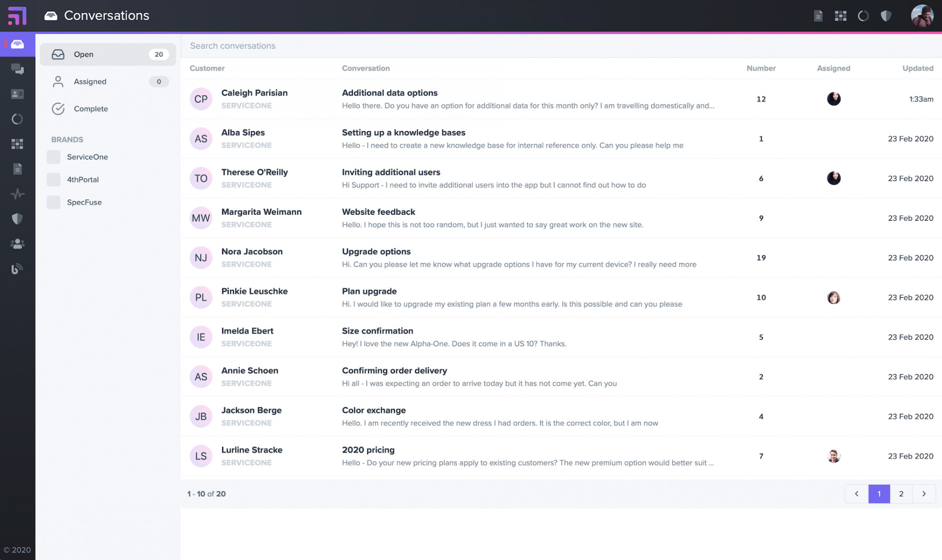Go to the next page arrow
Viewport: 942px width, 560px height.
pyautogui.click(x=924, y=494)
